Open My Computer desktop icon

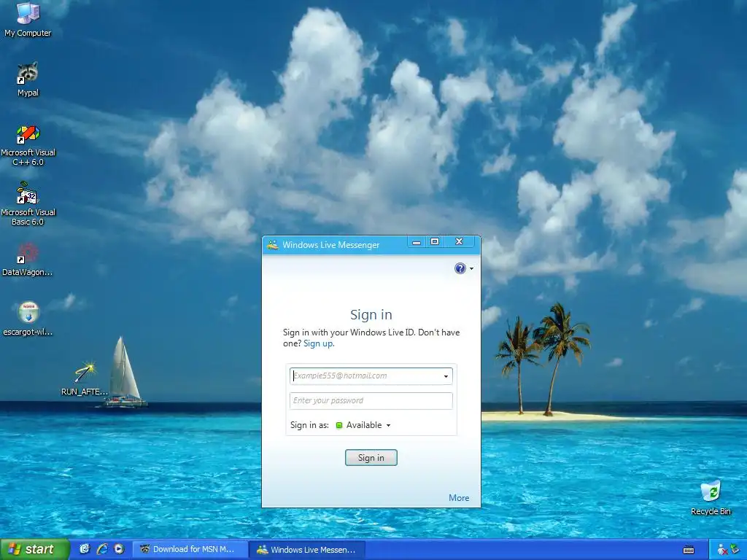pyautogui.click(x=28, y=19)
